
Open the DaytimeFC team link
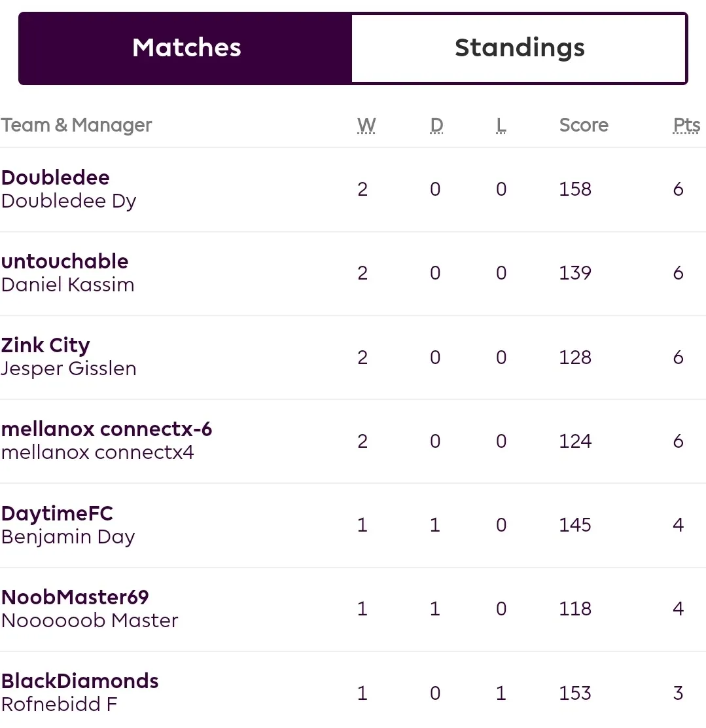click(57, 513)
